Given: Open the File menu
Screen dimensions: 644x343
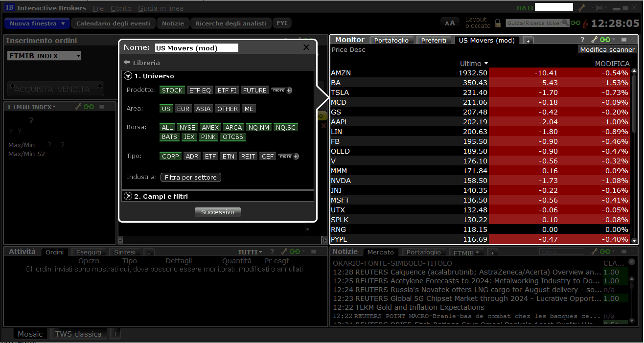Looking at the screenshot, I should pyautogui.click(x=98, y=8).
